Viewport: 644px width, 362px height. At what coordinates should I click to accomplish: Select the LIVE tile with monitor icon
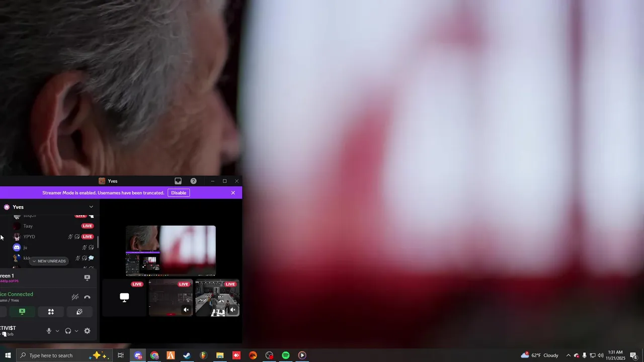[124, 298]
